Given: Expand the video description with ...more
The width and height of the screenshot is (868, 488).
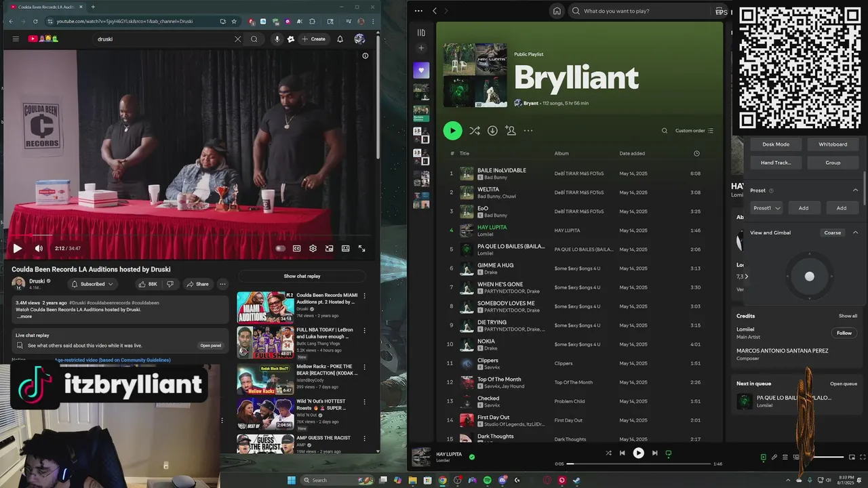Looking at the screenshot, I should tap(24, 317).
